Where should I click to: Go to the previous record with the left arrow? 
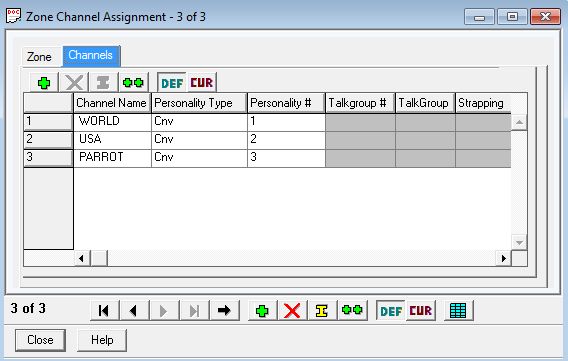pyautogui.click(x=134, y=310)
